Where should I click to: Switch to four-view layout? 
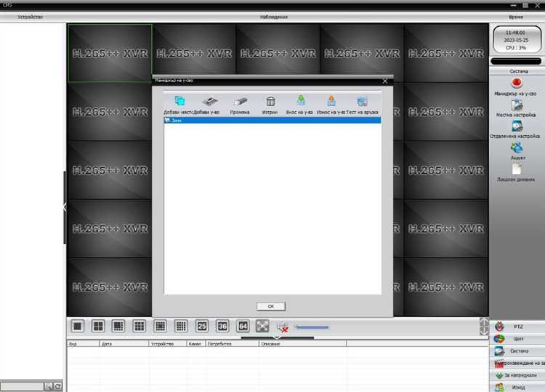click(x=98, y=326)
